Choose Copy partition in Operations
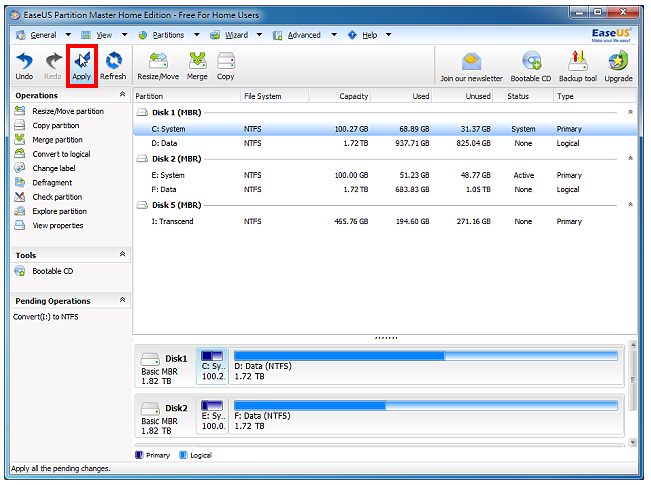The image size is (651, 485). click(46, 125)
